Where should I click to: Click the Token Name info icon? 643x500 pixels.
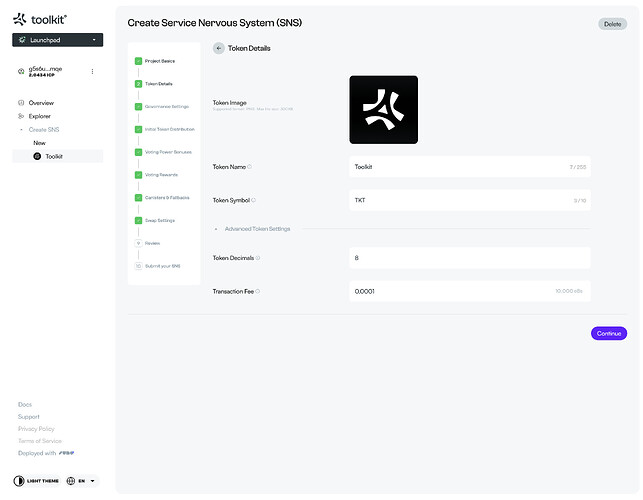point(250,167)
